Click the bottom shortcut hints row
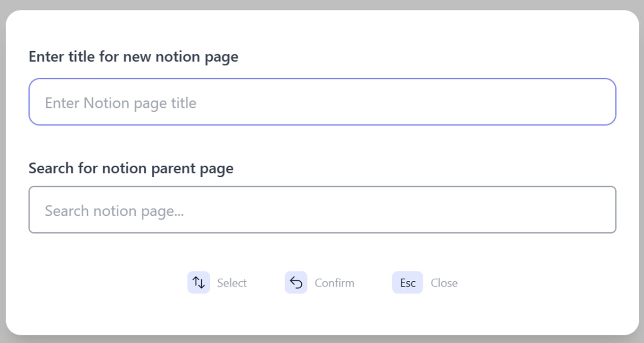Viewport: 644px width, 343px height. [322, 282]
